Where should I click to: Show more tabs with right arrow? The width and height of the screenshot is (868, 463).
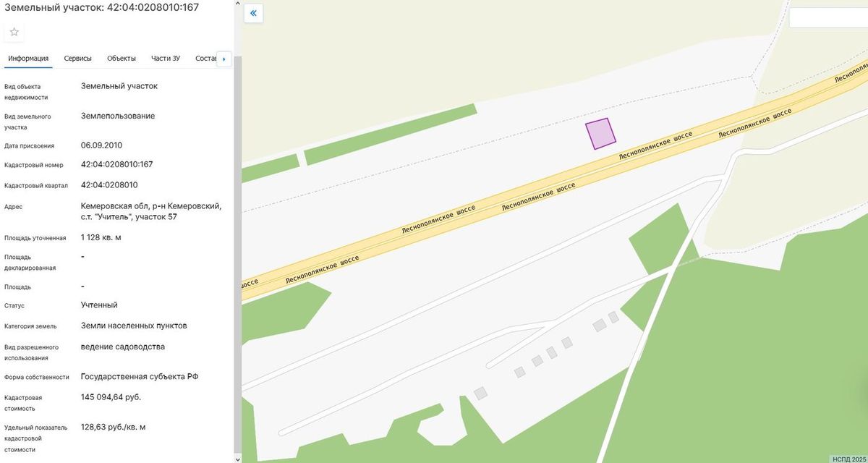click(x=224, y=59)
